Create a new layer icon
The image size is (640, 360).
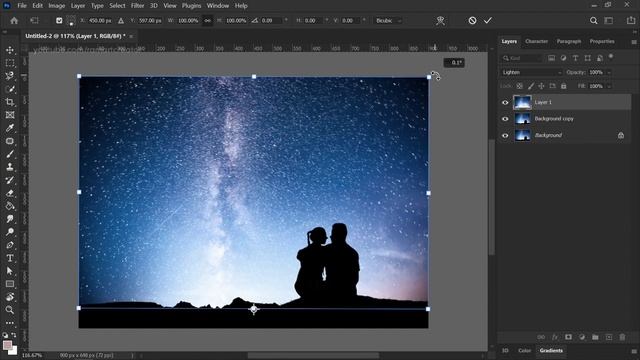(x=609, y=337)
